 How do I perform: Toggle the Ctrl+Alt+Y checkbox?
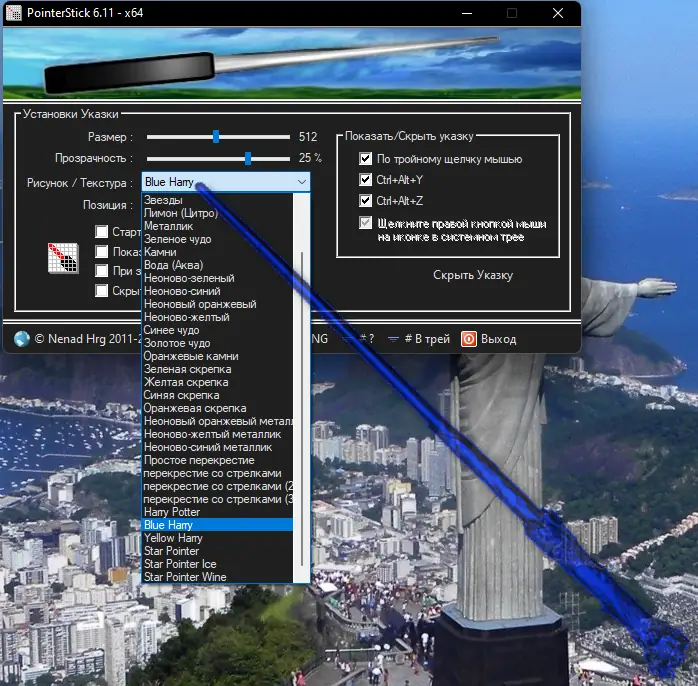coord(365,180)
